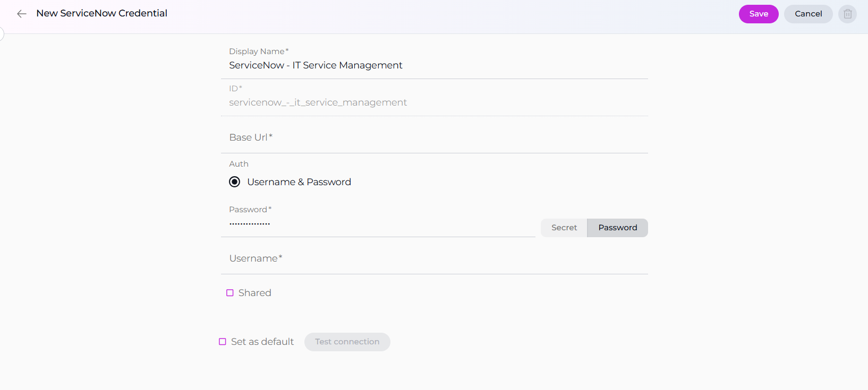Enable the Shared checkbox
The width and height of the screenshot is (868, 390).
[230, 293]
